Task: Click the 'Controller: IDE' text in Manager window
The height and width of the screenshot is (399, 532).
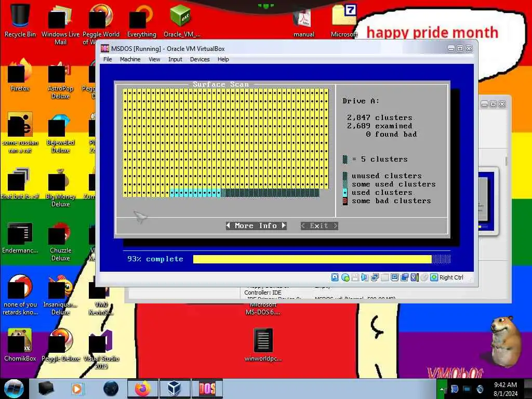Action: (x=262, y=292)
